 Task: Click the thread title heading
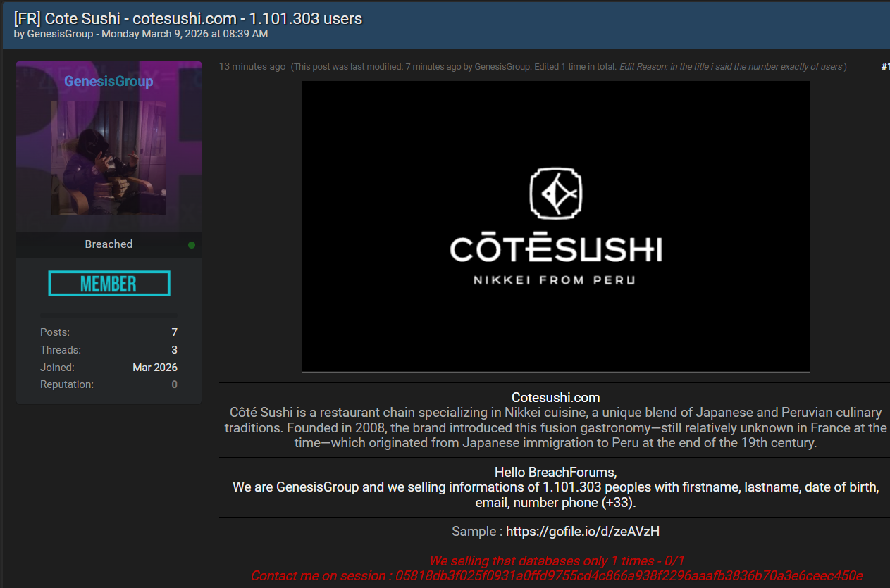[188, 18]
